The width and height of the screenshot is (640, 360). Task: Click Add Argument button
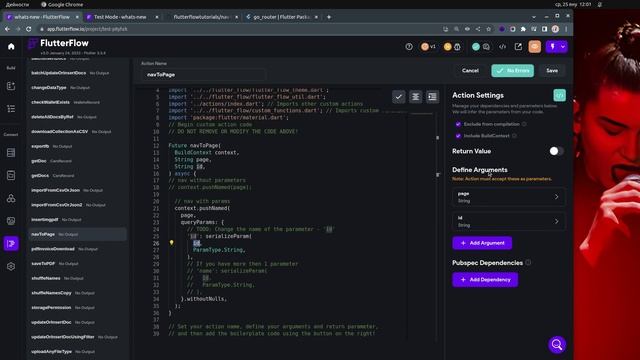click(x=482, y=243)
